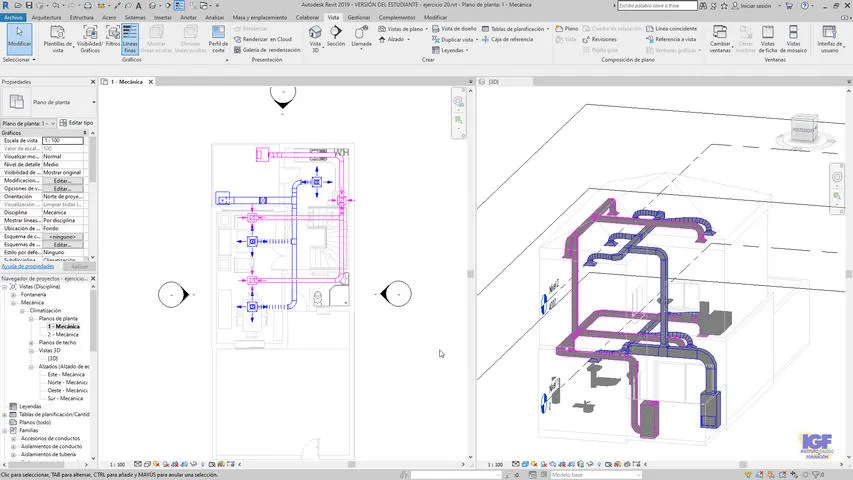Image resolution: width=853 pixels, height=480 pixels.
Task: Click the Save icon in quick access toolbar
Action: click(29, 5)
